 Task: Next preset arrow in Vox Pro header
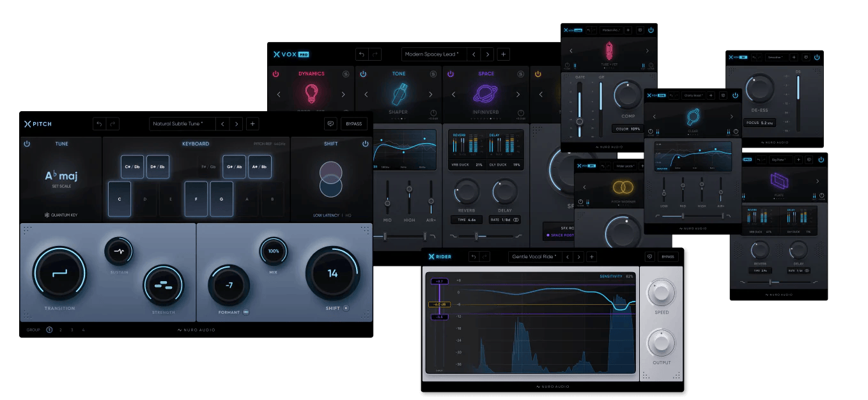[x=488, y=54]
